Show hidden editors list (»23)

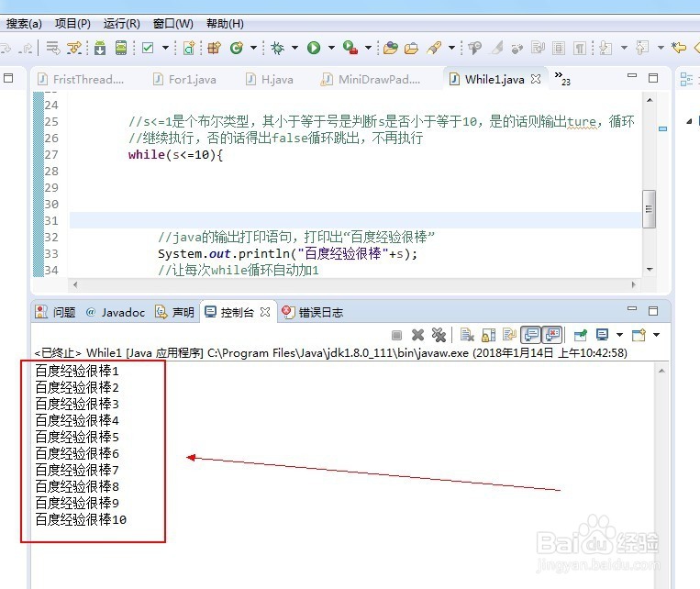click(562, 78)
